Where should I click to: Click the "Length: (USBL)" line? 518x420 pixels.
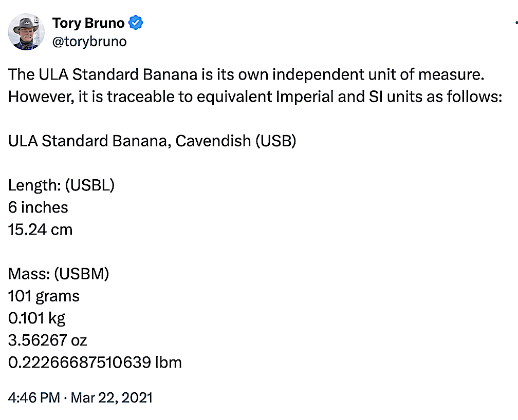(x=61, y=185)
